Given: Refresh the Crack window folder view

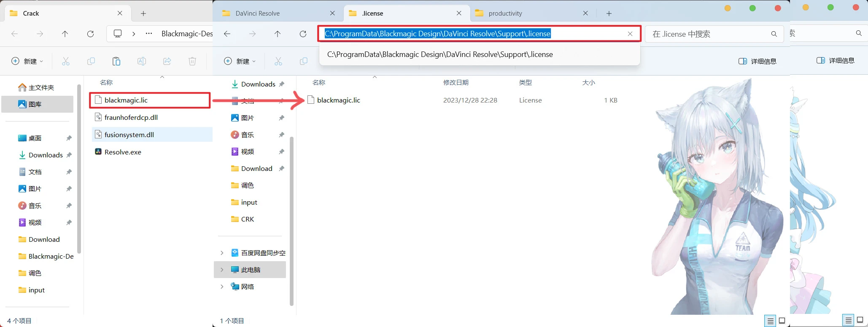Looking at the screenshot, I should coord(90,34).
